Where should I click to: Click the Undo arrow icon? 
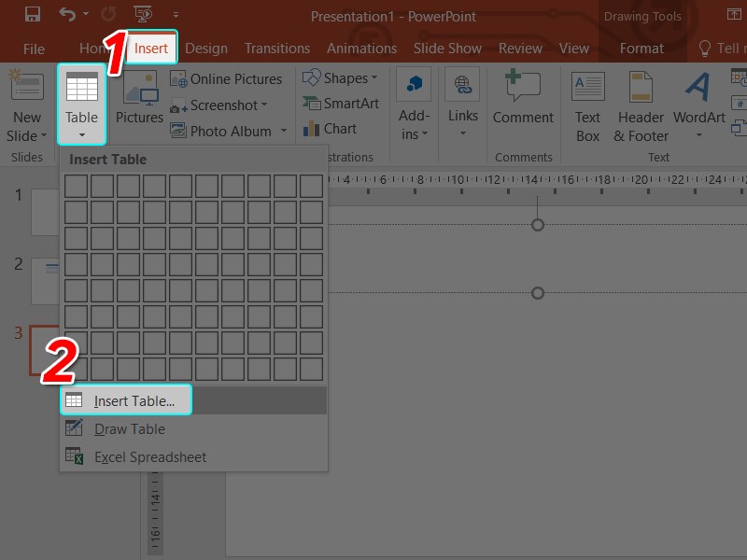67,15
